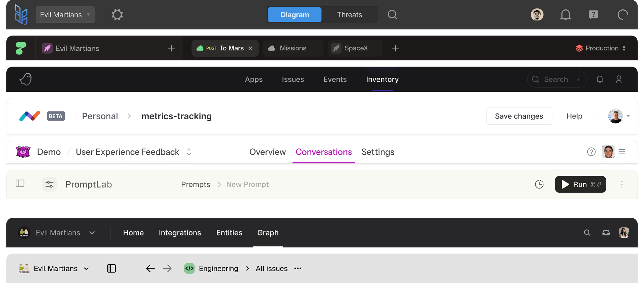644x283 pixels.
Task: Click the settings gear icon in top bar
Action: click(x=117, y=15)
